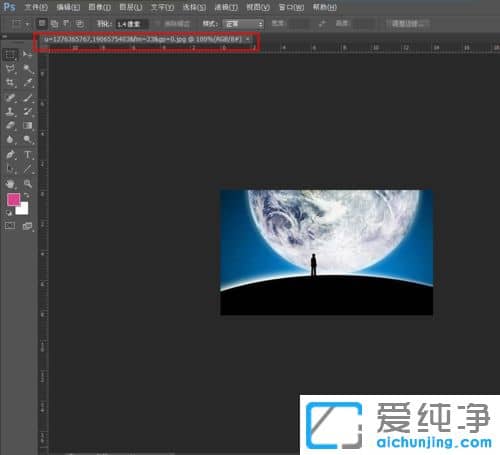Open the 图像(I) menu
The width and height of the screenshot is (500, 455).
pyautogui.click(x=99, y=7)
